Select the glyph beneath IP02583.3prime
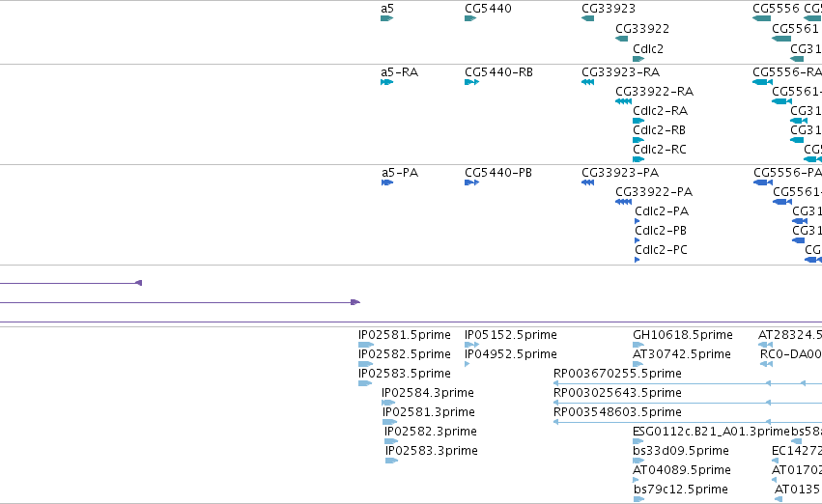This screenshot has width=822, height=504. pyautogui.click(x=391, y=462)
